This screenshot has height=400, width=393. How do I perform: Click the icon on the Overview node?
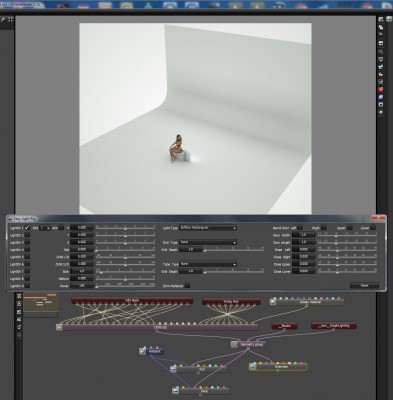click(253, 367)
